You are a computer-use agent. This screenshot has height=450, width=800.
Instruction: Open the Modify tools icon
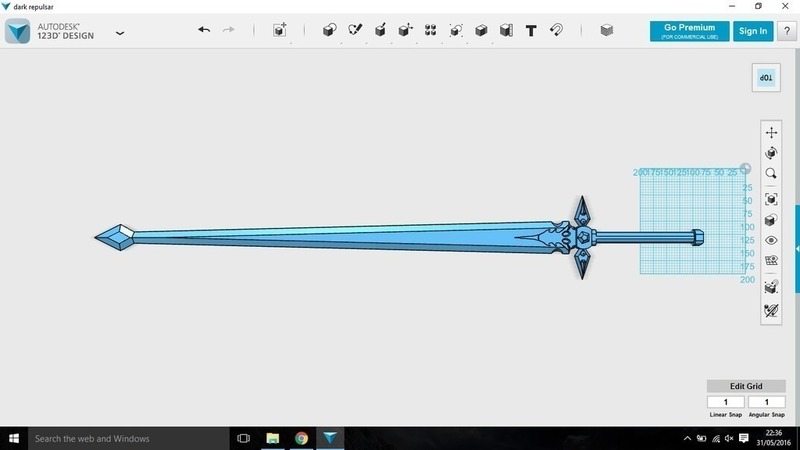(x=406, y=30)
